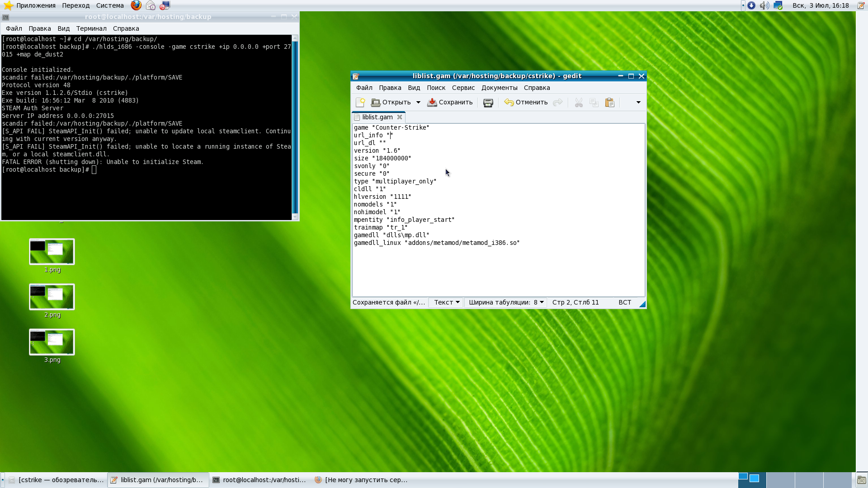Open the Вид menu in the terminal

coord(64,28)
